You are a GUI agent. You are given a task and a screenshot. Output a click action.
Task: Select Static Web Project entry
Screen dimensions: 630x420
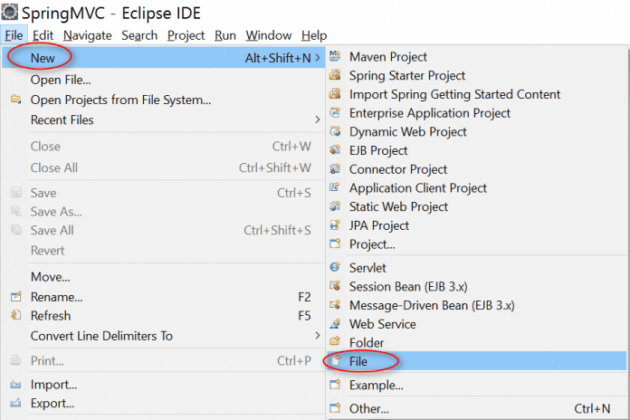point(398,207)
